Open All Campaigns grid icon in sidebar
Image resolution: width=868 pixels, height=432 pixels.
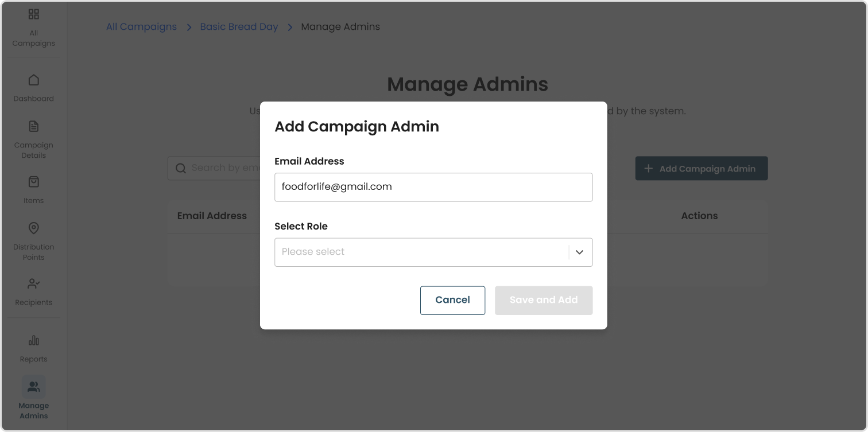pyautogui.click(x=34, y=14)
